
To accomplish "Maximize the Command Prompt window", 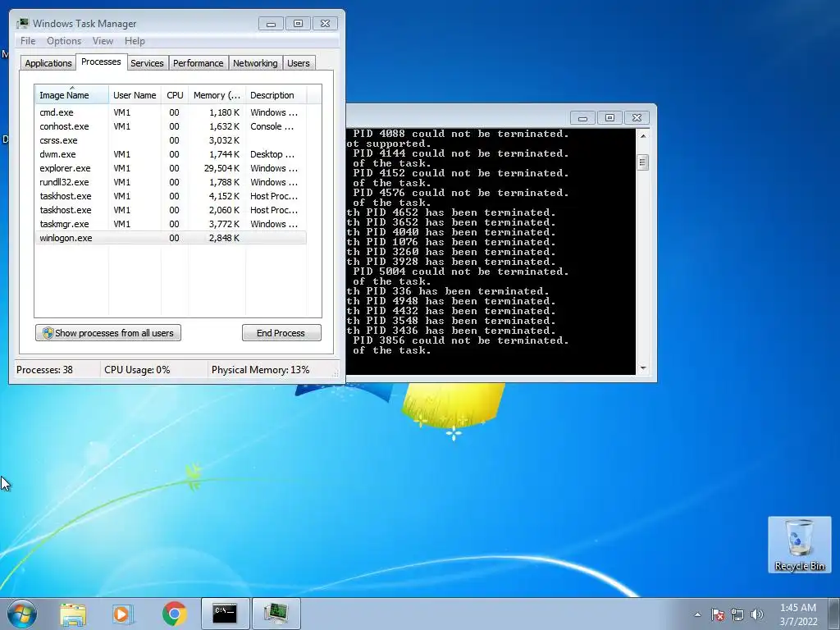I will [x=609, y=118].
